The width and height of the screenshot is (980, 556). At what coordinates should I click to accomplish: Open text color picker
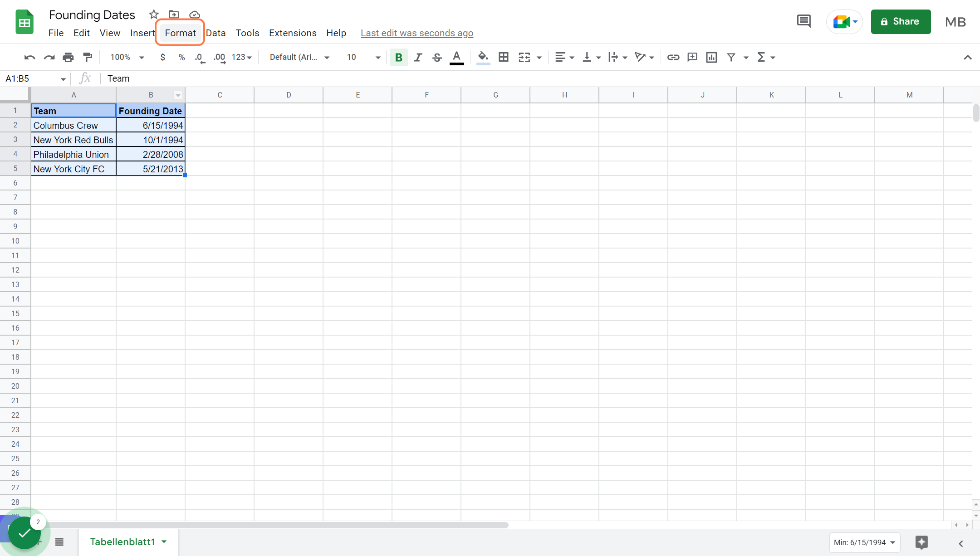point(457,58)
